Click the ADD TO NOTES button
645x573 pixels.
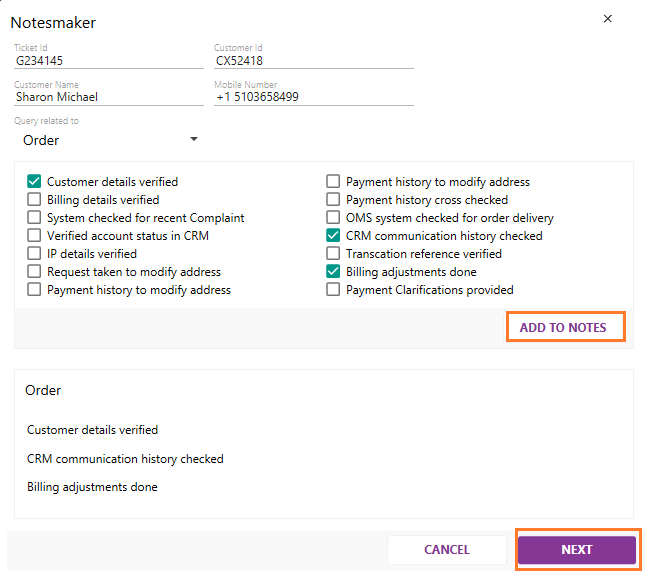566,327
